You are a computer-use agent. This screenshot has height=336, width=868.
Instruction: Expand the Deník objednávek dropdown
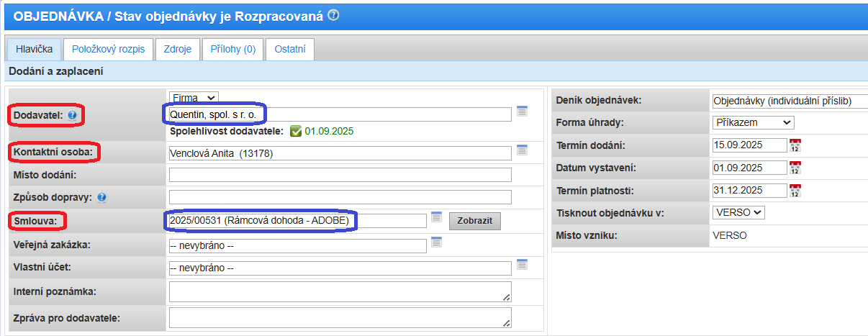tap(790, 101)
